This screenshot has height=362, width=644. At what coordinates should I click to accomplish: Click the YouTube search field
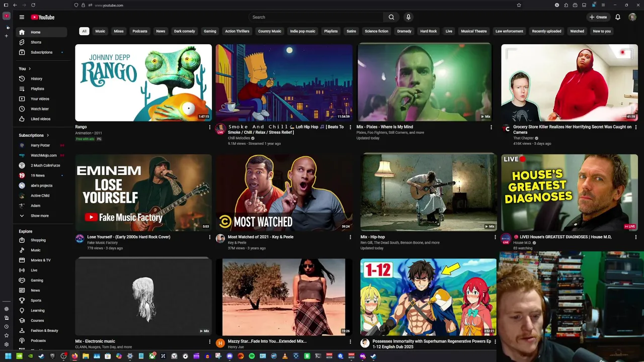[x=315, y=17]
